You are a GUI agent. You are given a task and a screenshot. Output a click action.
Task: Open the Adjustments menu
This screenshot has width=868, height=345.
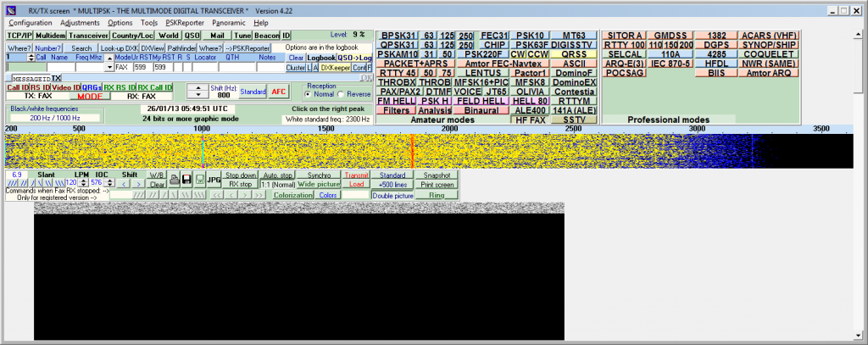pyautogui.click(x=80, y=23)
